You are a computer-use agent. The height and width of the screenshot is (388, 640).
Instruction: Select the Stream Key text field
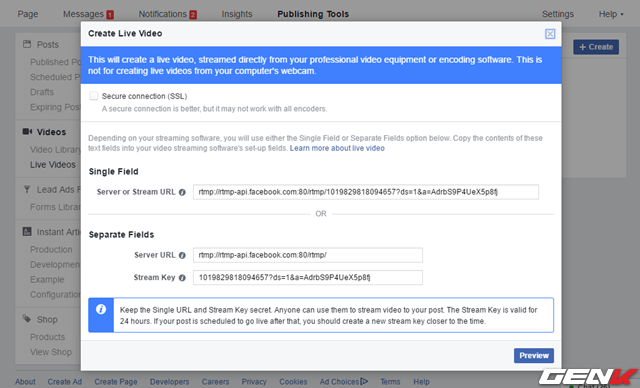point(308,277)
